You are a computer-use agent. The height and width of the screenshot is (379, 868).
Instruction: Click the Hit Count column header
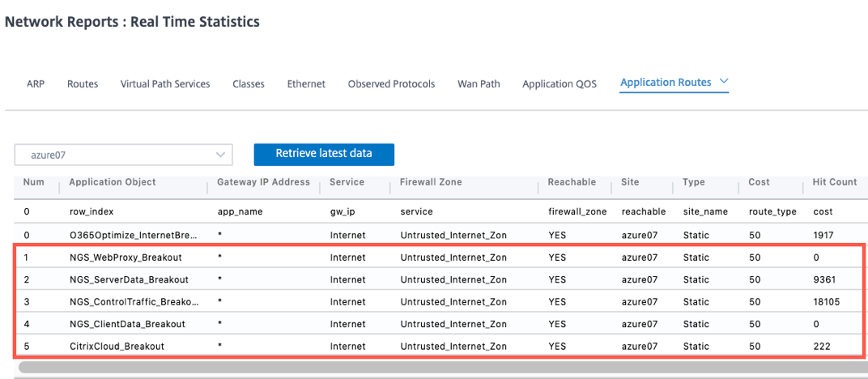click(x=835, y=182)
